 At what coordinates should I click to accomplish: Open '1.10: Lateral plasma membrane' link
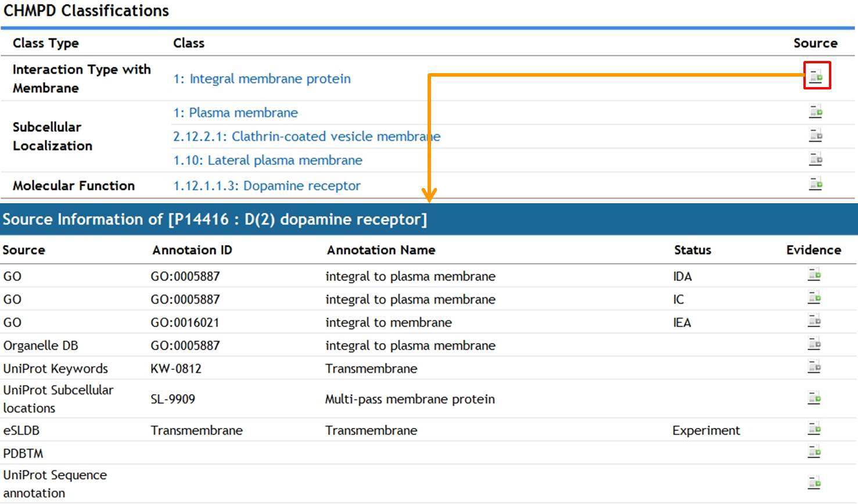(x=268, y=160)
